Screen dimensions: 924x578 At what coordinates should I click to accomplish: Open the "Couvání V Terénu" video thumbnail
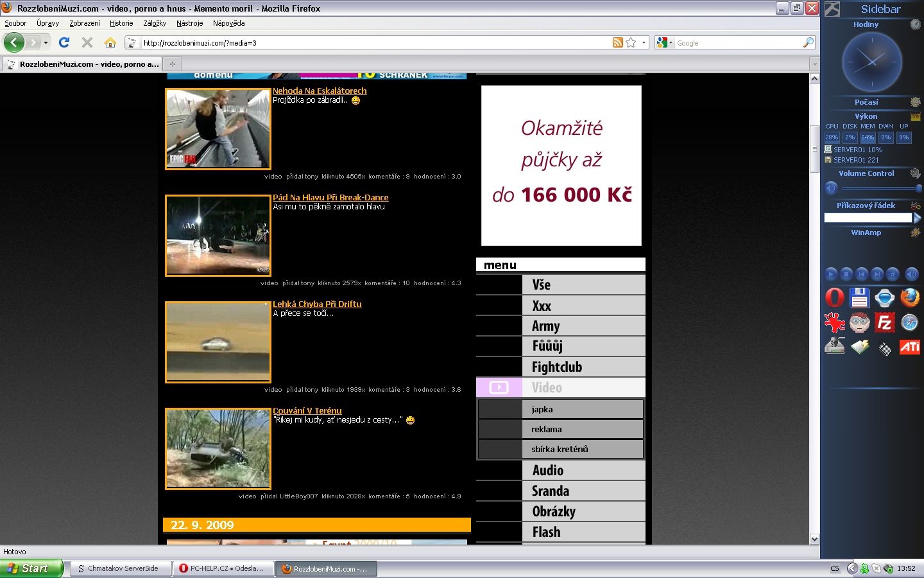click(218, 448)
